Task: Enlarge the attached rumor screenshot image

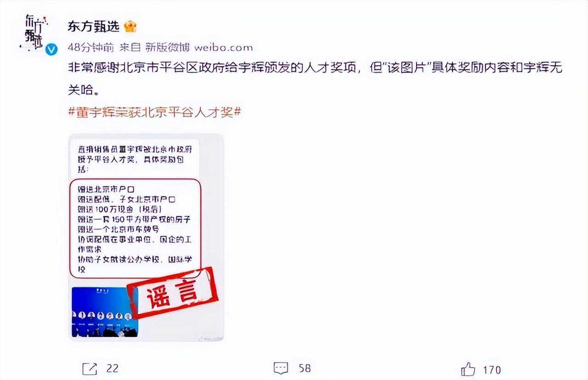Action: [x=146, y=237]
